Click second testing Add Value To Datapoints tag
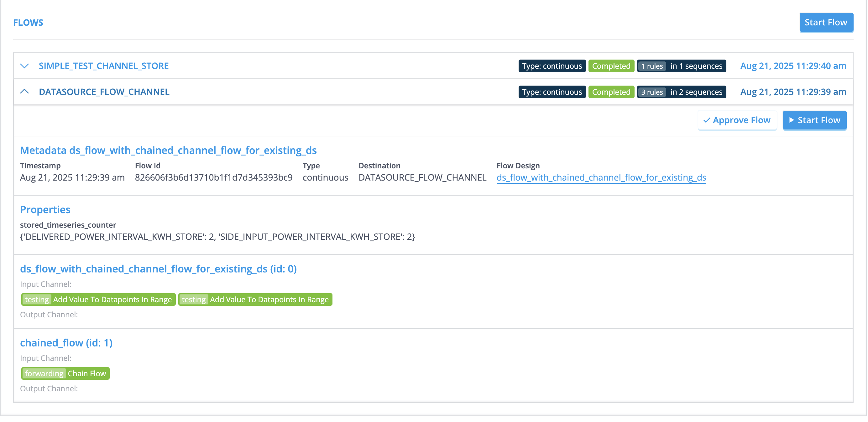Image resolution: width=868 pixels, height=422 pixels. tap(255, 299)
